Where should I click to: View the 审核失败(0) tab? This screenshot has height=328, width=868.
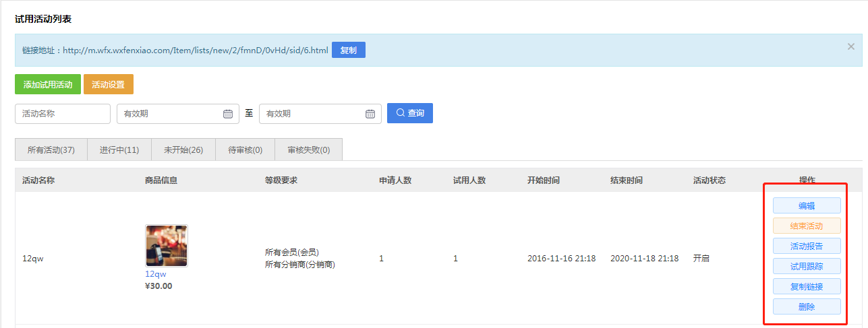[x=308, y=150]
